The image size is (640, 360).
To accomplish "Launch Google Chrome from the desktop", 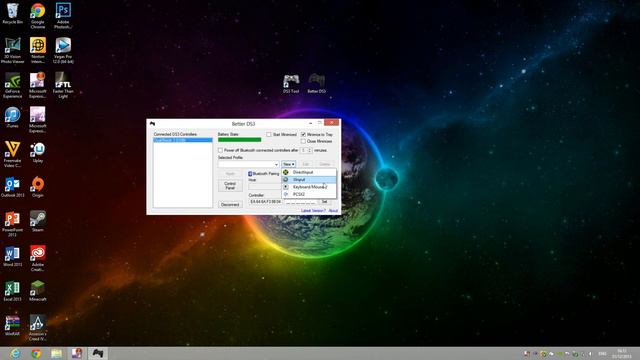I will point(38,16).
